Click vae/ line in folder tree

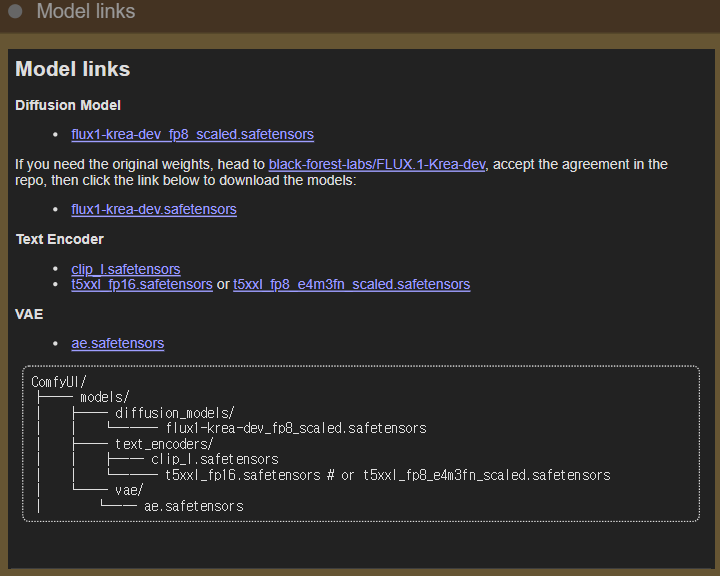tap(129, 491)
